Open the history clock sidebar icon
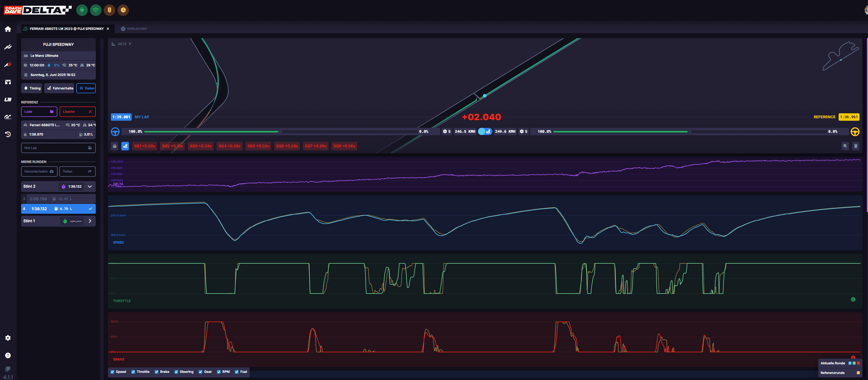The height and width of the screenshot is (380, 868). click(8, 134)
